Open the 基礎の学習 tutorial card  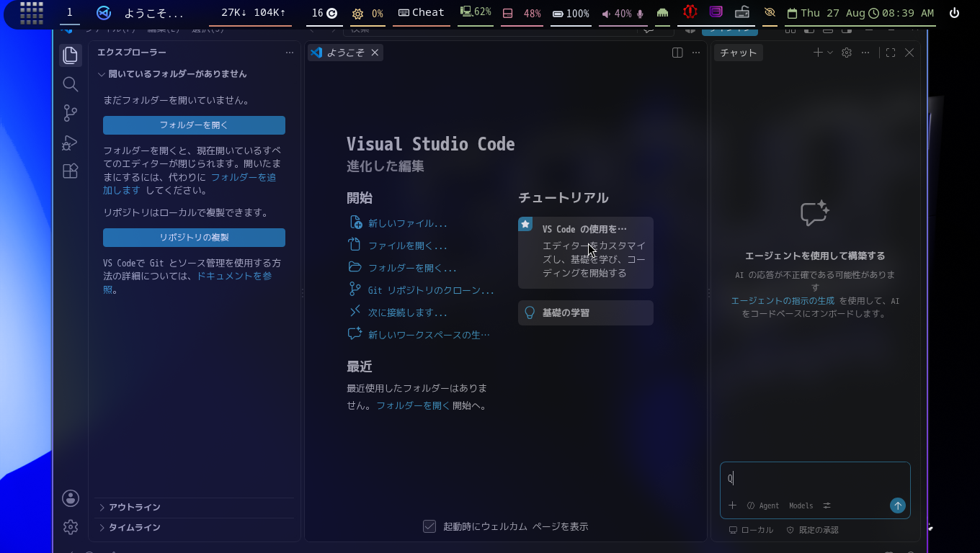[586, 313]
